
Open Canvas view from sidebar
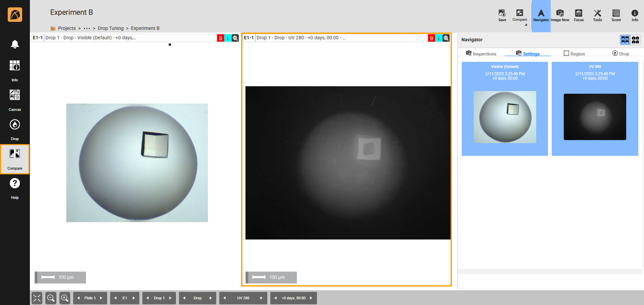click(15, 100)
